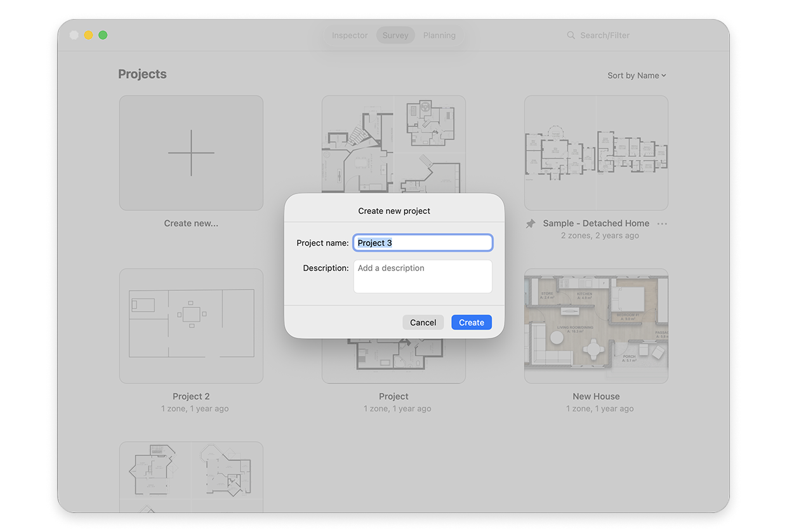Click the yellow minimize window button
The height and width of the screenshot is (532, 787).
click(88, 35)
